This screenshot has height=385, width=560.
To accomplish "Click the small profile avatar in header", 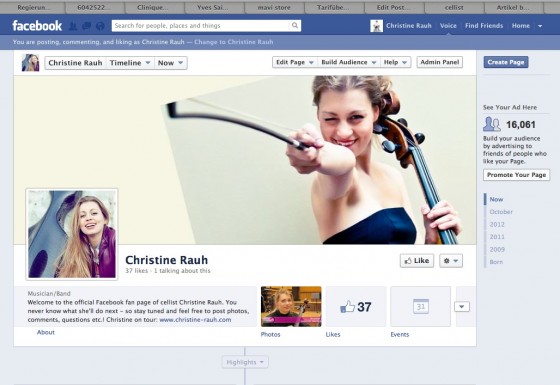I will [x=376, y=26].
